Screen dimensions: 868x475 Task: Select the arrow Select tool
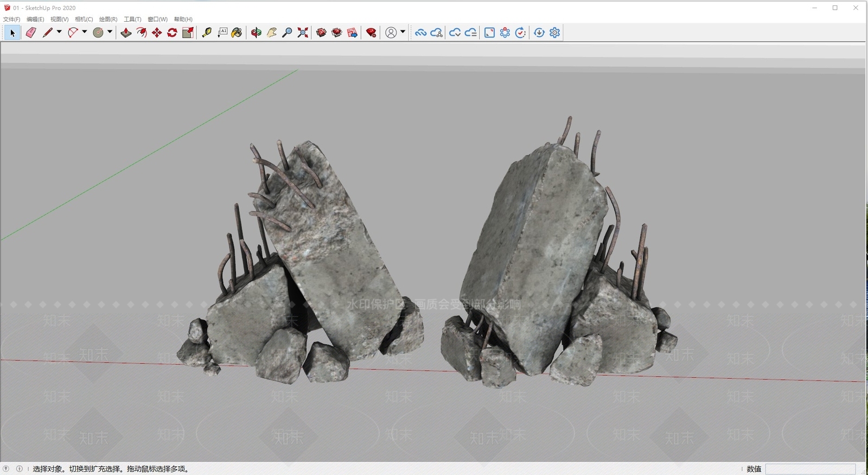pos(12,33)
